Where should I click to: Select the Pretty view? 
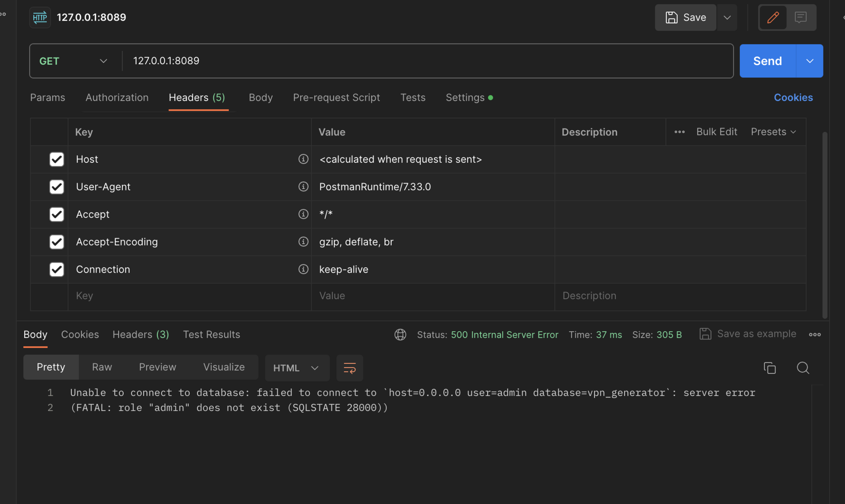coord(51,367)
